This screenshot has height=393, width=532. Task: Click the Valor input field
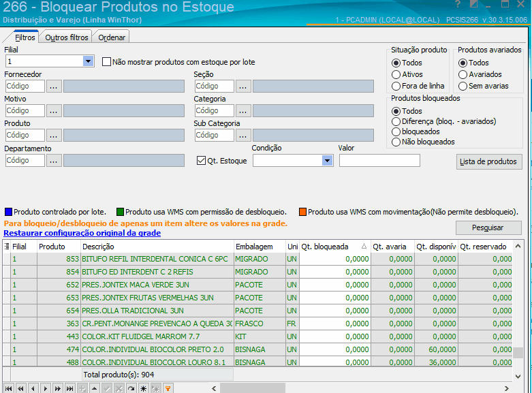[379, 161]
